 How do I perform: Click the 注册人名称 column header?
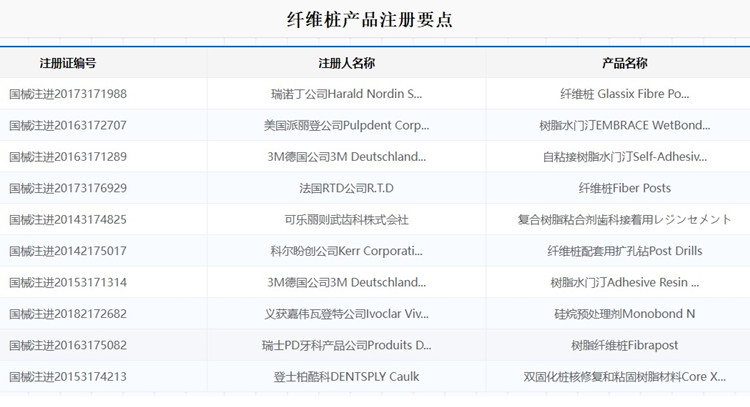coord(346,63)
